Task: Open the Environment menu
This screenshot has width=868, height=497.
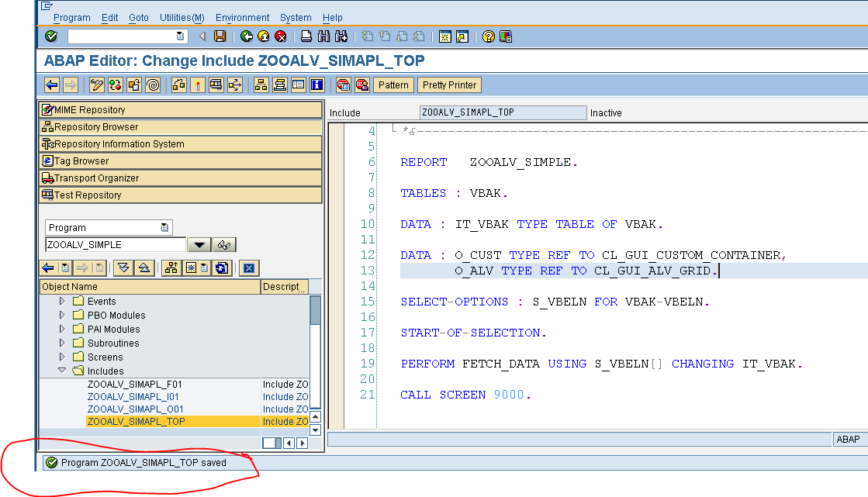Action: click(x=242, y=17)
